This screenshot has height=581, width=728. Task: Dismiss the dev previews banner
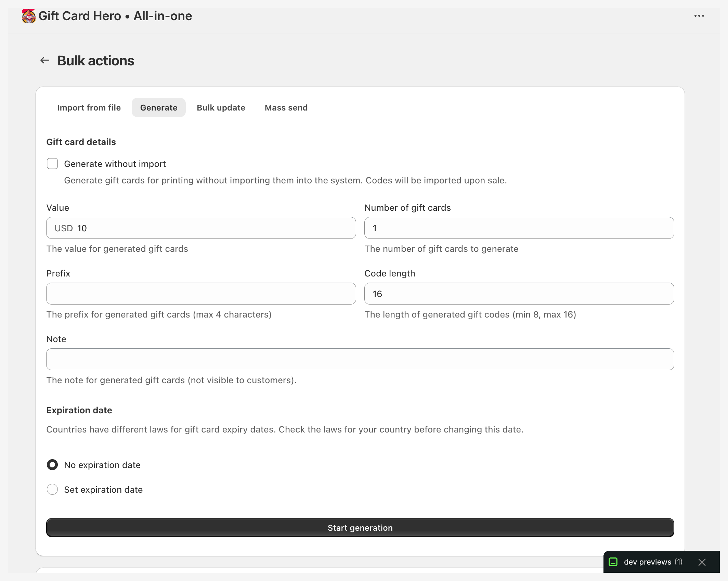coord(702,562)
